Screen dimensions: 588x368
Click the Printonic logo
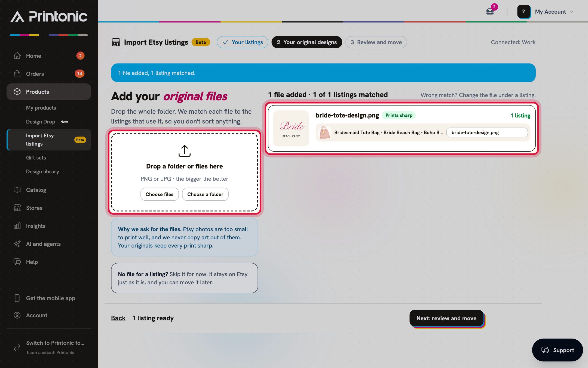49,17
